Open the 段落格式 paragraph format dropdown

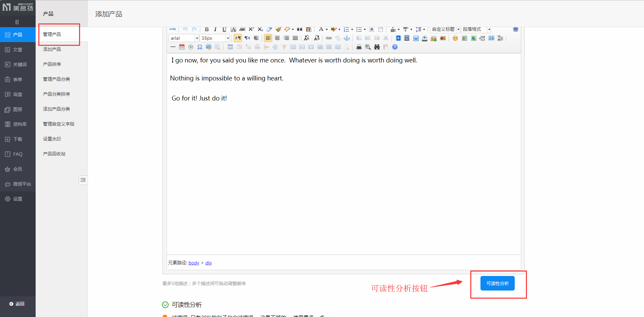click(x=489, y=30)
